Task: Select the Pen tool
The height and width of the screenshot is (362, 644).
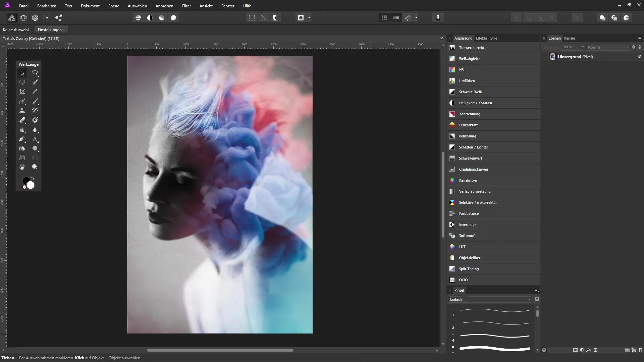Action: [22, 139]
